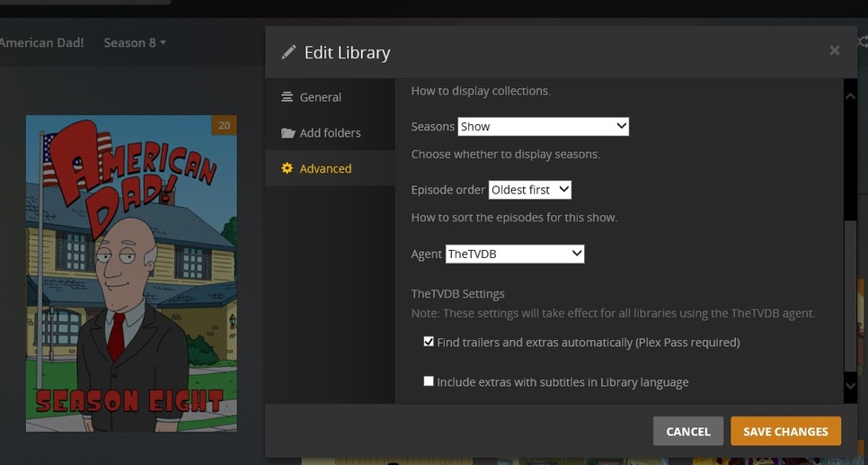The image size is (868, 465).
Task: Open the Episode order dropdown
Action: tap(530, 190)
